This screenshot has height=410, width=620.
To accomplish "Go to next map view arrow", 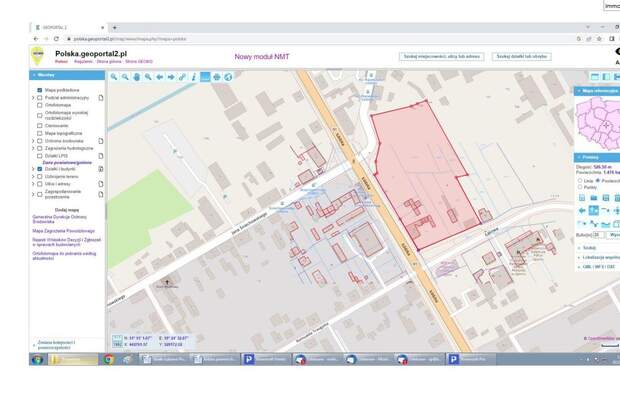I will coord(170,77).
